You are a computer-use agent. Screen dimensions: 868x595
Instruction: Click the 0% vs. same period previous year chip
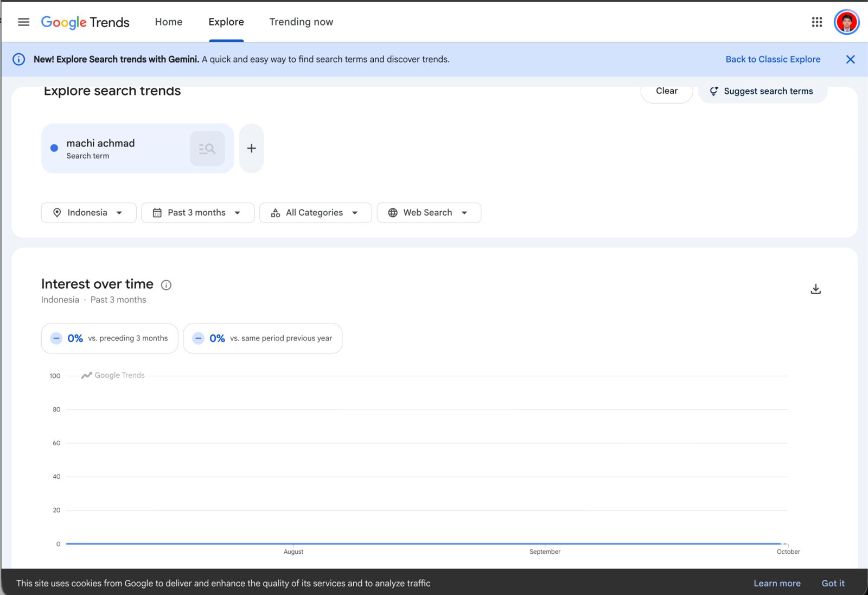(x=263, y=339)
